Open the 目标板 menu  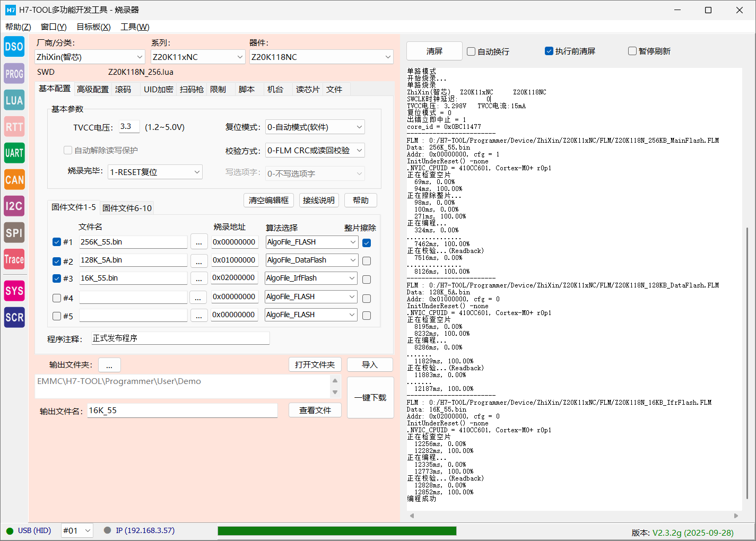coord(93,27)
